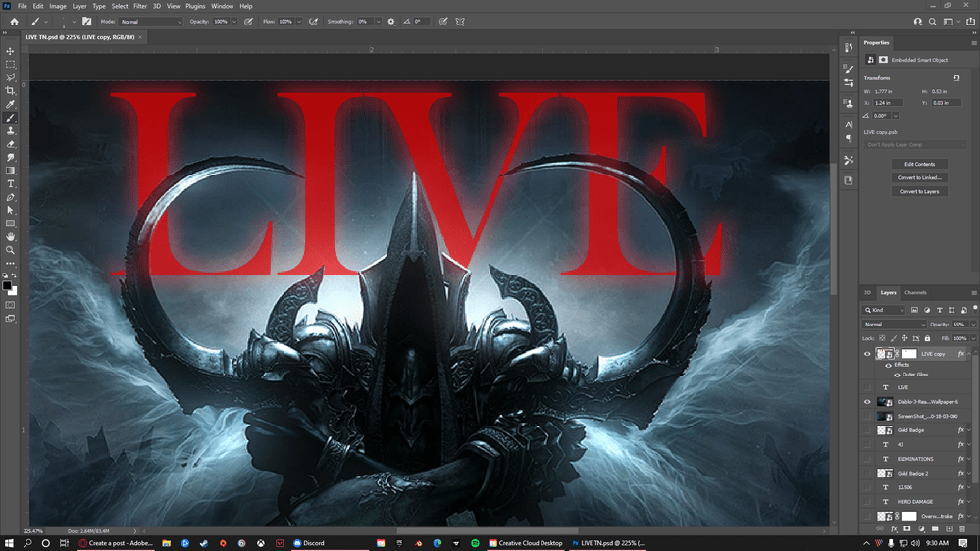Open the brush Mode dropdown
Screen dimensions: 980x551
tap(151, 21)
